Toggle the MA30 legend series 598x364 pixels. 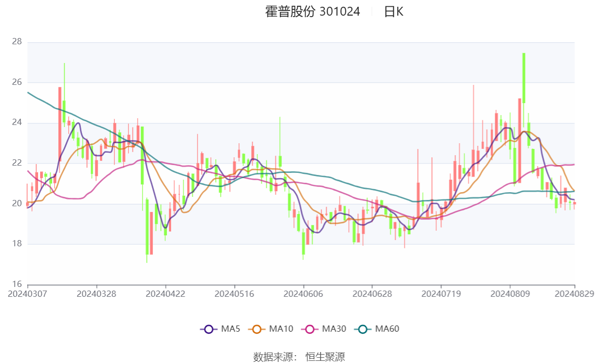[323, 329]
